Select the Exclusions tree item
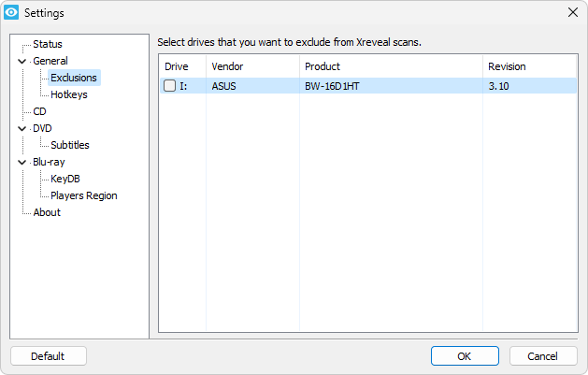 click(74, 78)
